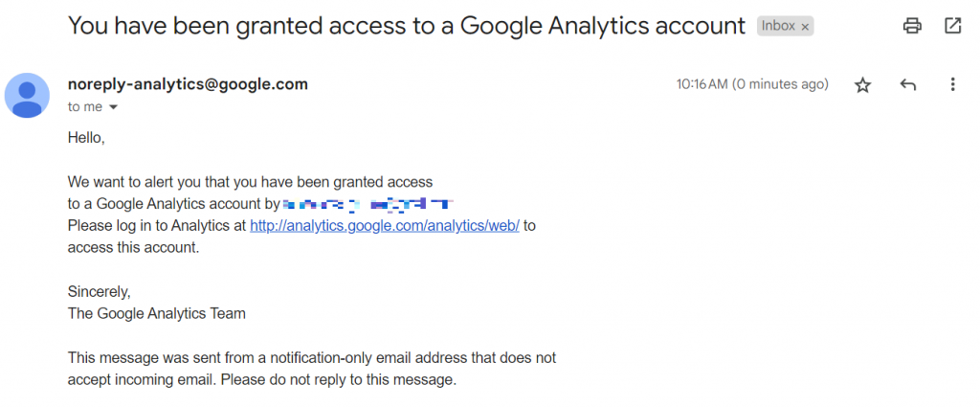Image resolution: width=980 pixels, height=408 pixels.
Task: Remove the Inbox label using its x
Action: [x=806, y=27]
